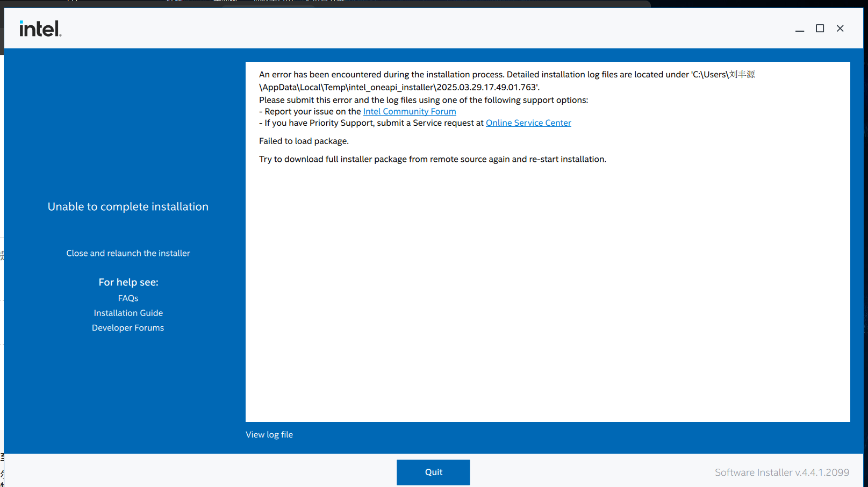
Task: Open View log file
Action: (x=269, y=434)
